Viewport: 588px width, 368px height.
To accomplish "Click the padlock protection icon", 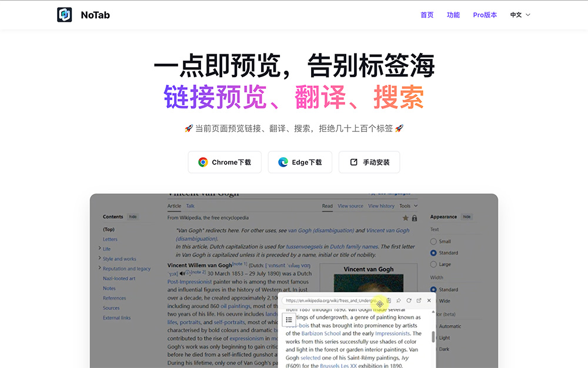I will pyautogui.click(x=415, y=218).
